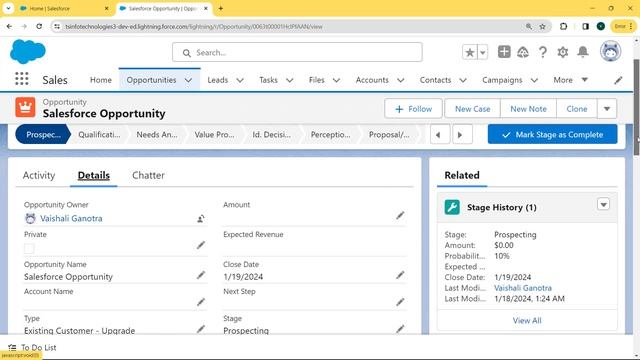Screen dimensions: 640x360
Task: Select the Related tab
Action: click(462, 175)
